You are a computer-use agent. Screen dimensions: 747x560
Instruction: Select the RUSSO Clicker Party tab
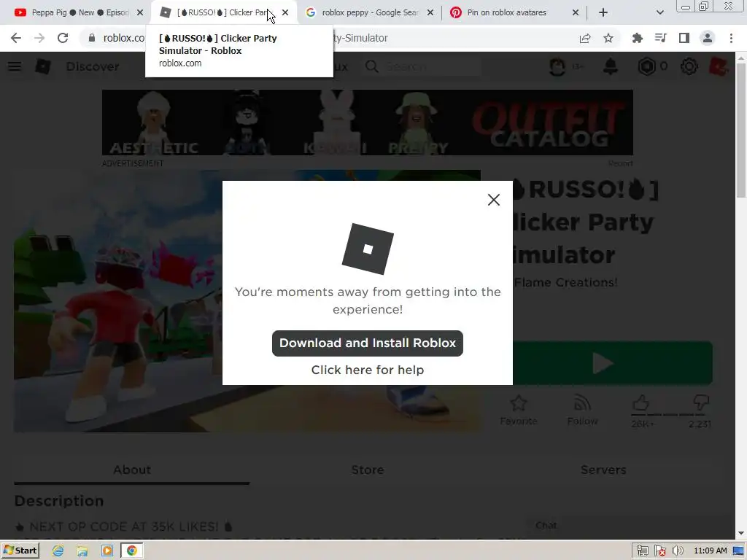pyautogui.click(x=219, y=12)
